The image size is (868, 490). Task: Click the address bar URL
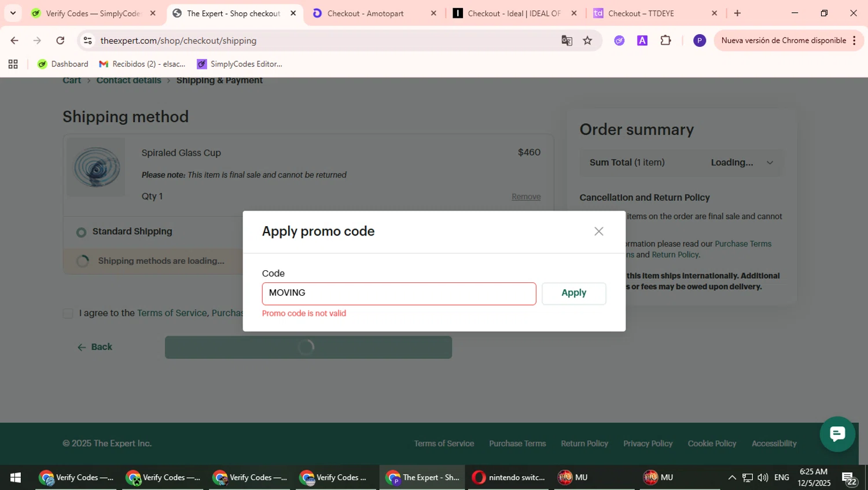[x=178, y=40]
